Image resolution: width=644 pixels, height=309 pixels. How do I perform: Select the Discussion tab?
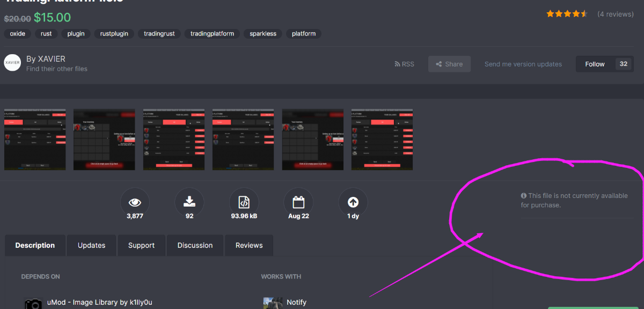[x=195, y=245]
